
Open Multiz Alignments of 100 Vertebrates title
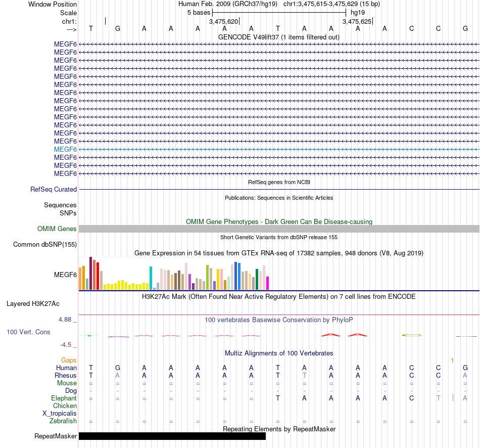(x=279, y=353)
